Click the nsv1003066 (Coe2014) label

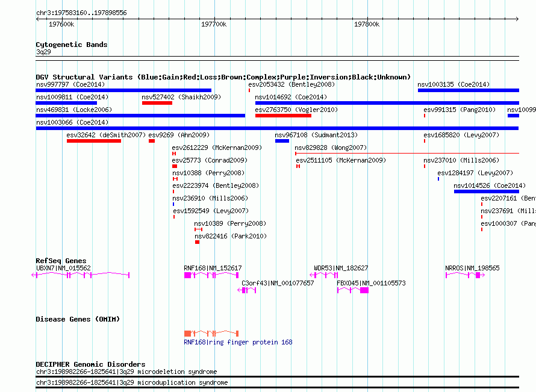[x=72, y=122]
